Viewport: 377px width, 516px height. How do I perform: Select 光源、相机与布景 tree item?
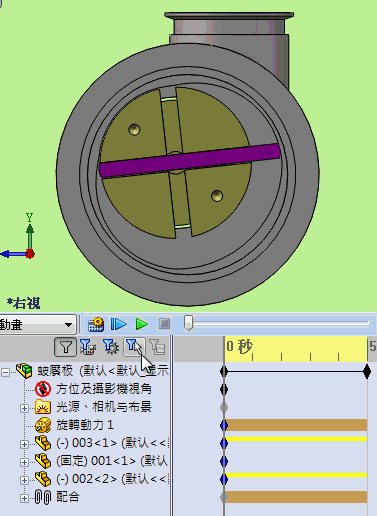[104, 407]
